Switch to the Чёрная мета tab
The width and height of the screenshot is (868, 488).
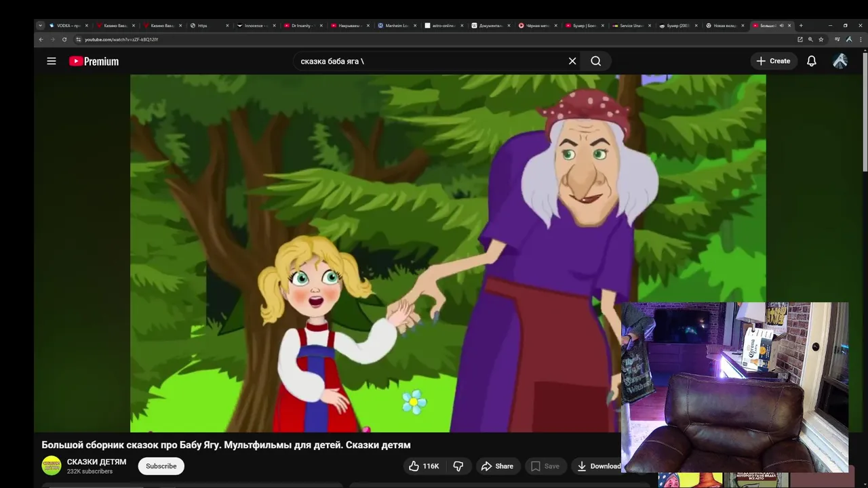pos(537,26)
